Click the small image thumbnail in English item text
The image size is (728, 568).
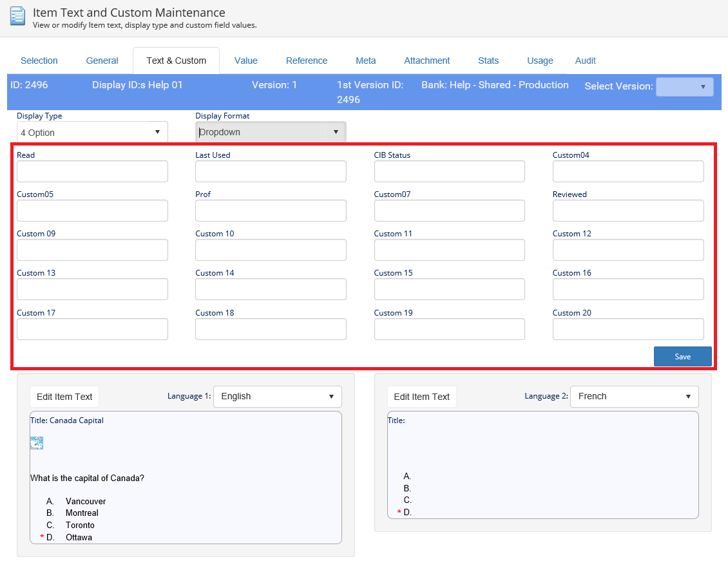[x=37, y=443]
